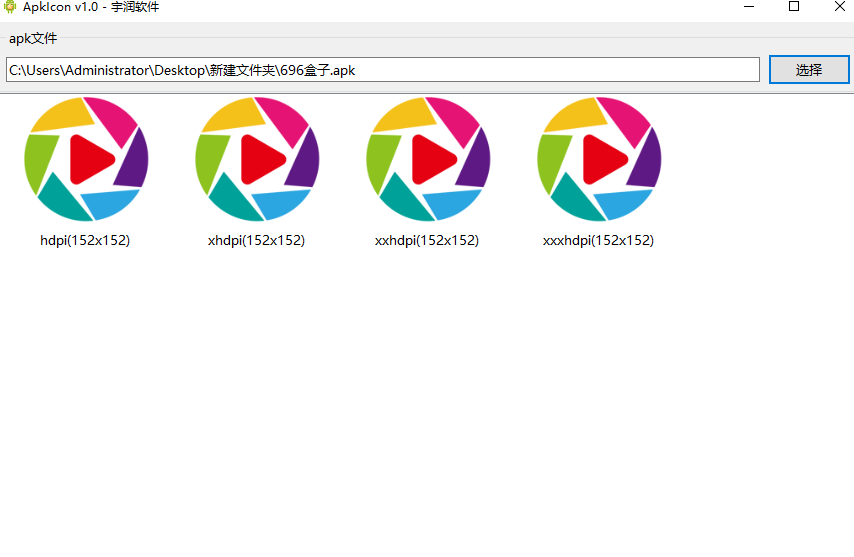
Task: Click the xxxhdpi(152x152) label
Action: pyautogui.click(x=598, y=240)
